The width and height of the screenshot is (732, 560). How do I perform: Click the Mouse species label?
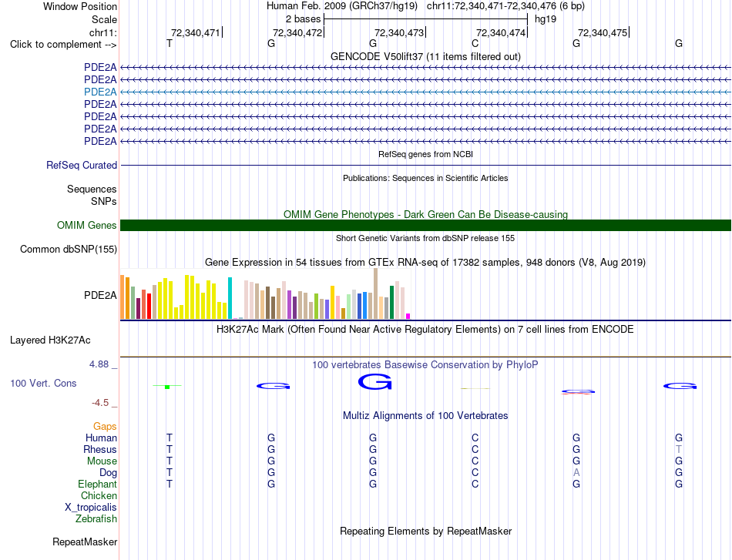[102, 461]
